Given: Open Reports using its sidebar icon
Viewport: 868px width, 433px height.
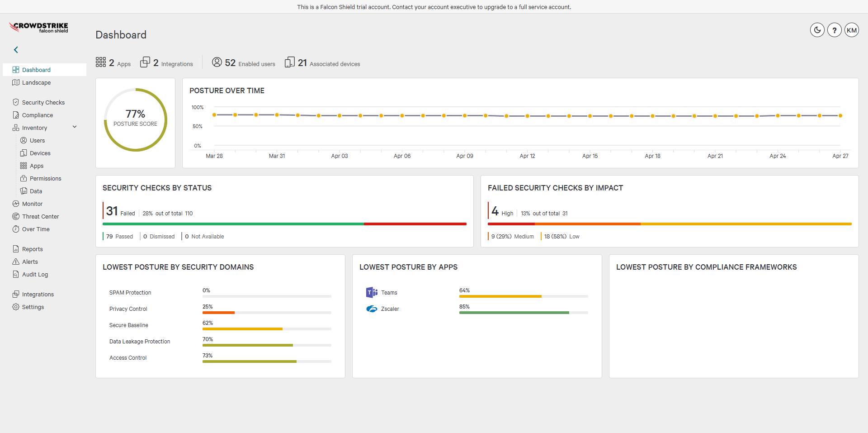Looking at the screenshot, I should point(16,249).
